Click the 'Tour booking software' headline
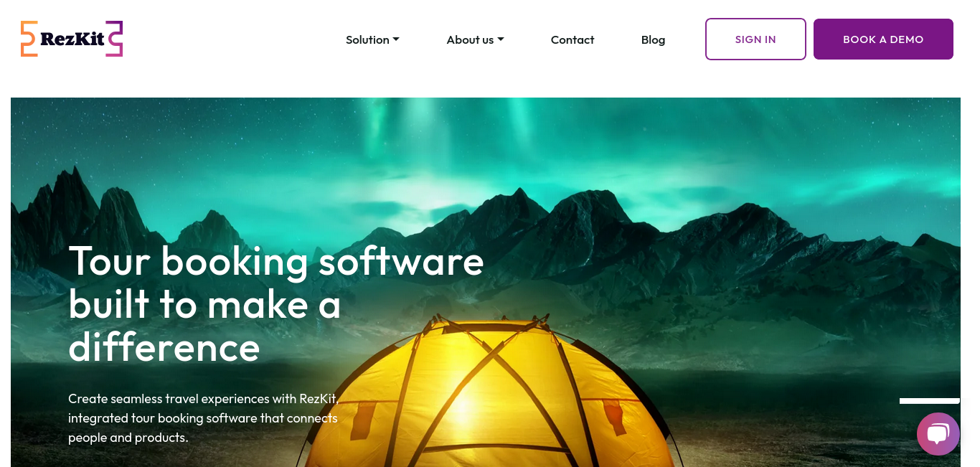The image size is (980, 467). pos(276,260)
